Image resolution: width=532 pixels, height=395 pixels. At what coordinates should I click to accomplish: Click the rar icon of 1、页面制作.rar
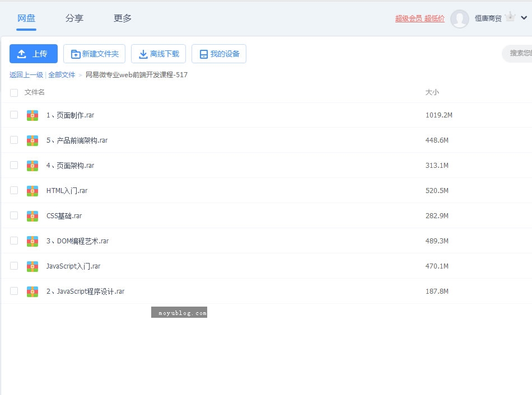(32, 115)
